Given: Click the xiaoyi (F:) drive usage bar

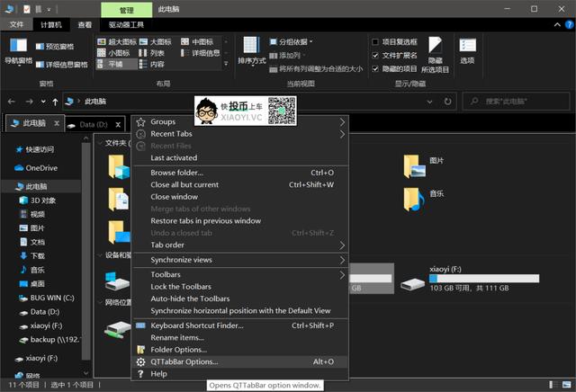Looking at the screenshot, I should (484, 279).
